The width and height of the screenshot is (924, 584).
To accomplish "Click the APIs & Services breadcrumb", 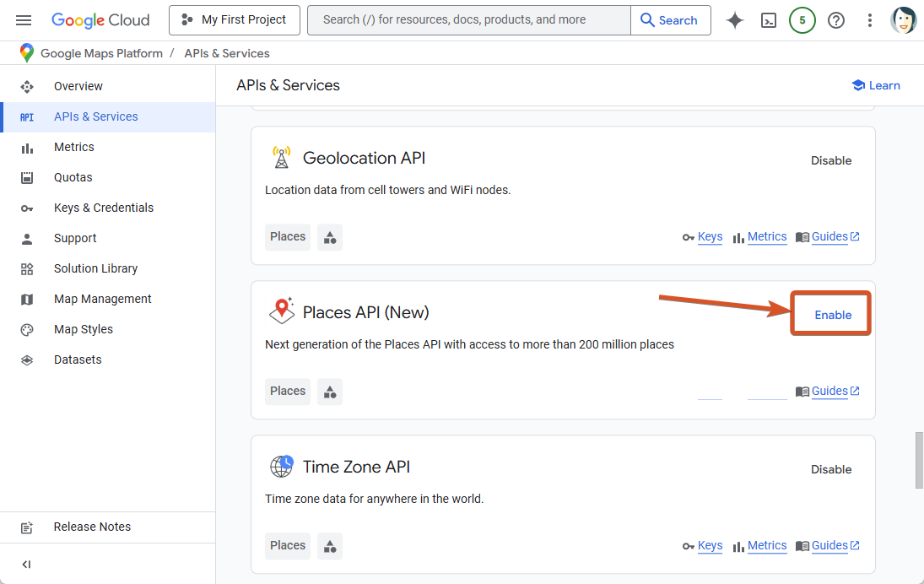I will [x=227, y=54].
